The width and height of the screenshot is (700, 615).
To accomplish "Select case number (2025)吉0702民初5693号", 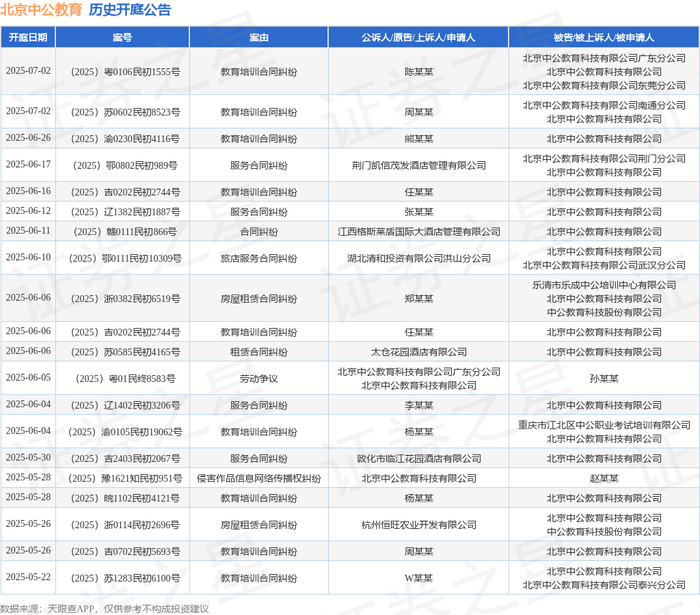I will (x=126, y=551).
